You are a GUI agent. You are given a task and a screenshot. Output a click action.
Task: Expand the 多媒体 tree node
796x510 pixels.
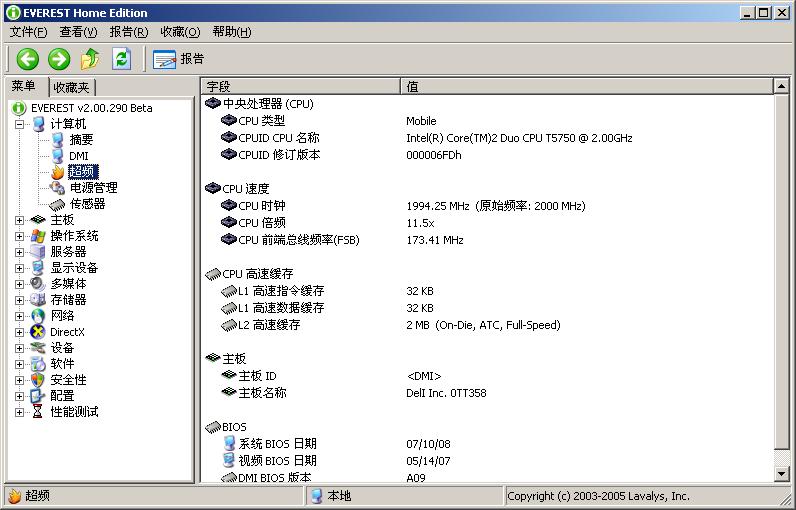click(19, 284)
